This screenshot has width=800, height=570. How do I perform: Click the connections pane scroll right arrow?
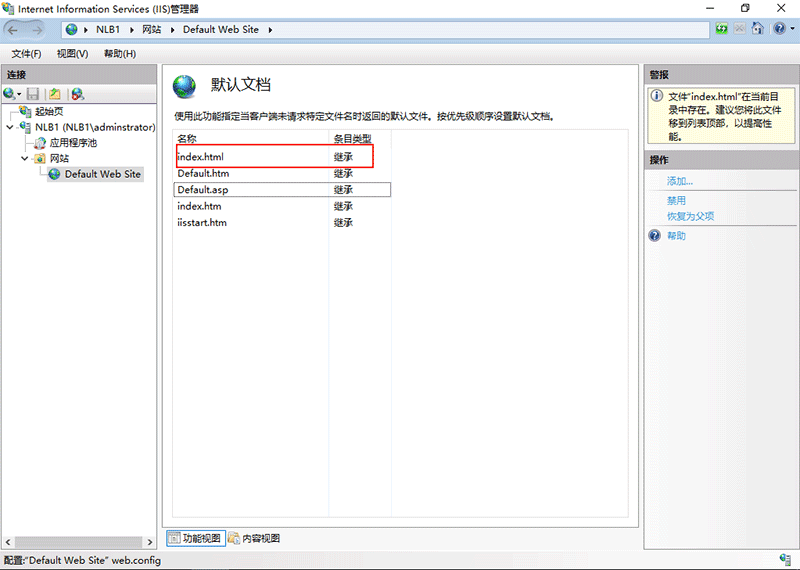tap(149, 542)
